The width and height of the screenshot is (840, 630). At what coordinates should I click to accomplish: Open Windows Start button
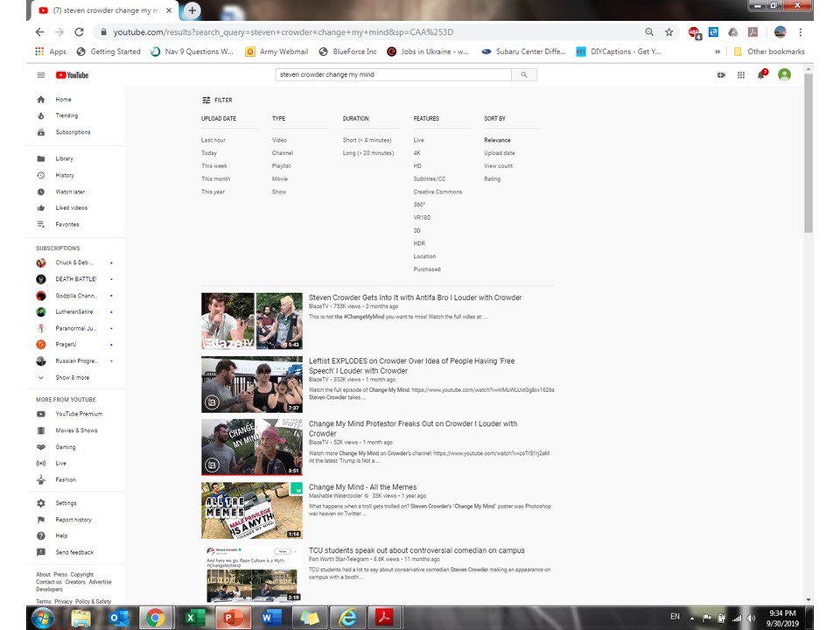[x=42, y=619]
